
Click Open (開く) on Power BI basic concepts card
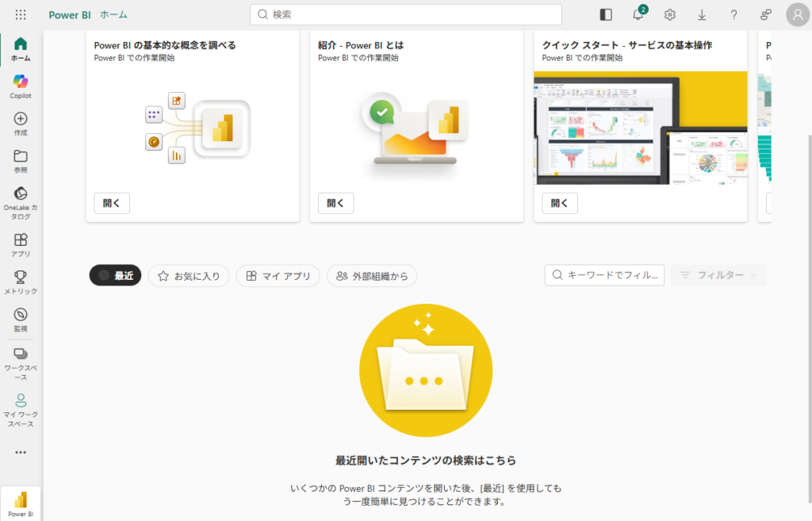(112, 203)
